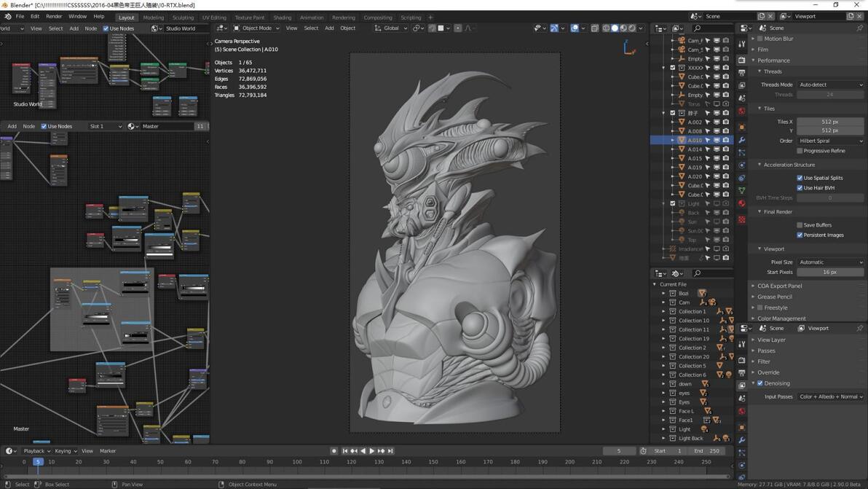Click the viewport overlays icon

[575, 28]
